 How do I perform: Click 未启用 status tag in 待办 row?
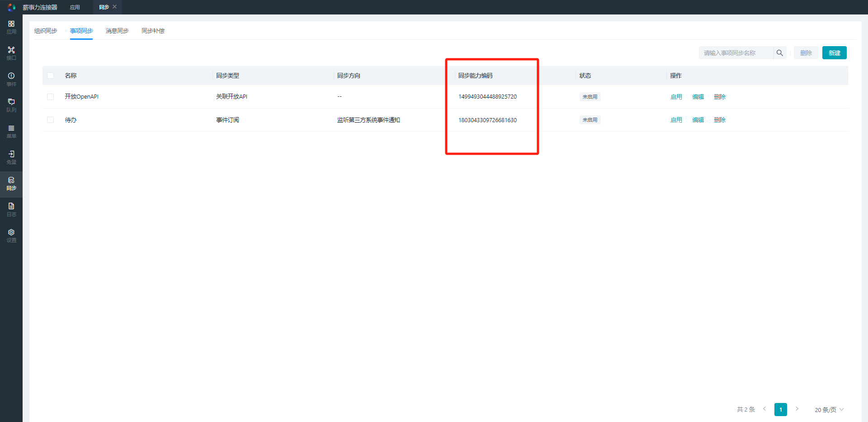coord(590,120)
